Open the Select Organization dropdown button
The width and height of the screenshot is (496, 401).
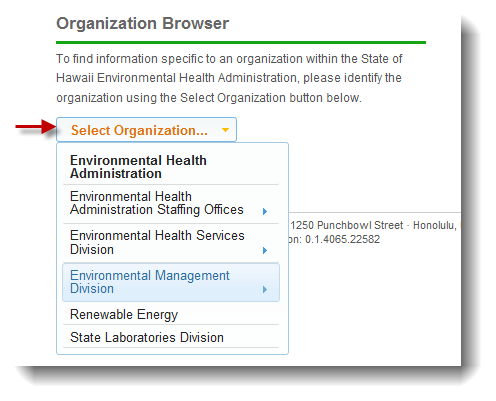tap(146, 130)
